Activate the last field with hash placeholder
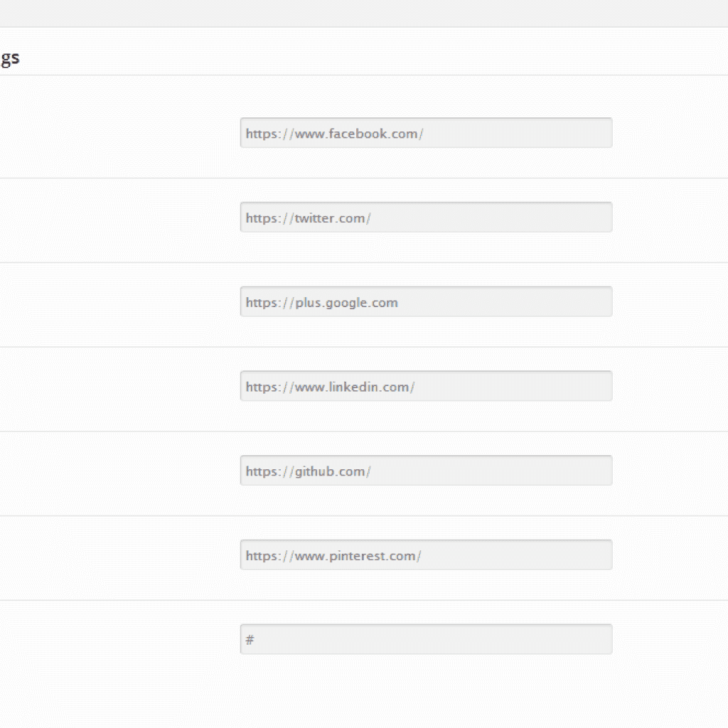The image size is (728, 728). click(427, 640)
